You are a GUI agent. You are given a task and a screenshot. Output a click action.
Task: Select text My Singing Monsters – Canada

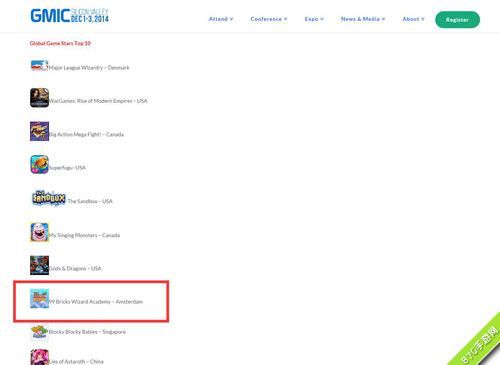[x=84, y=235]
